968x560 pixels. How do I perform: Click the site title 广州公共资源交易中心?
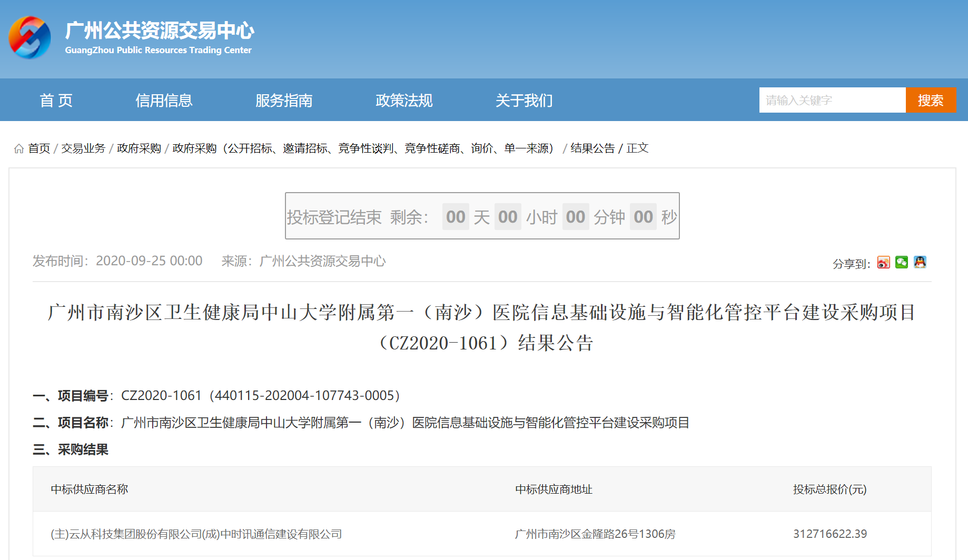click(160, 31)
